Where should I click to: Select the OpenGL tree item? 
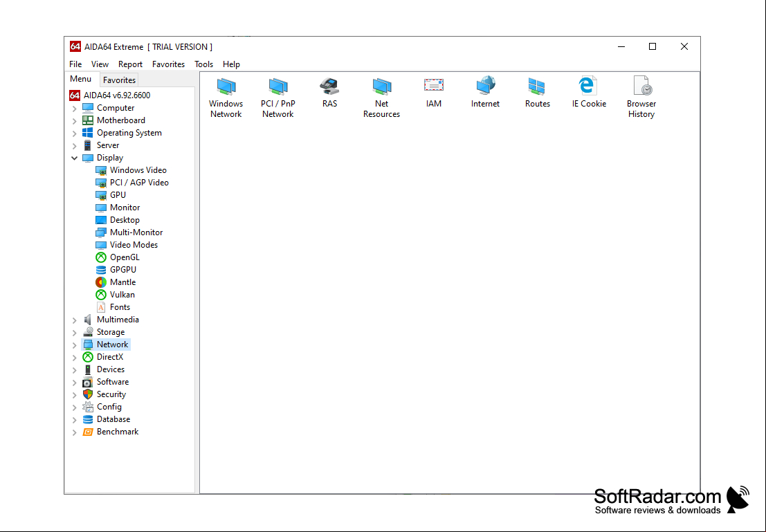click(125, 257)
